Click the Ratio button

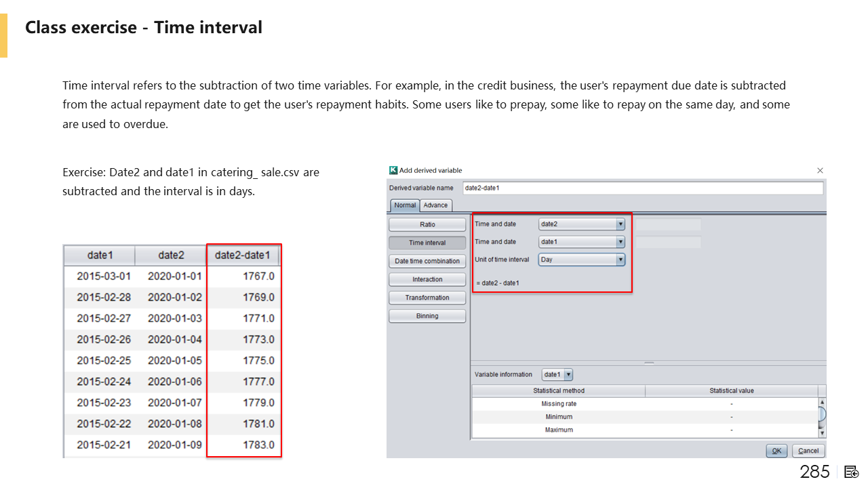(x=427, y=224)
